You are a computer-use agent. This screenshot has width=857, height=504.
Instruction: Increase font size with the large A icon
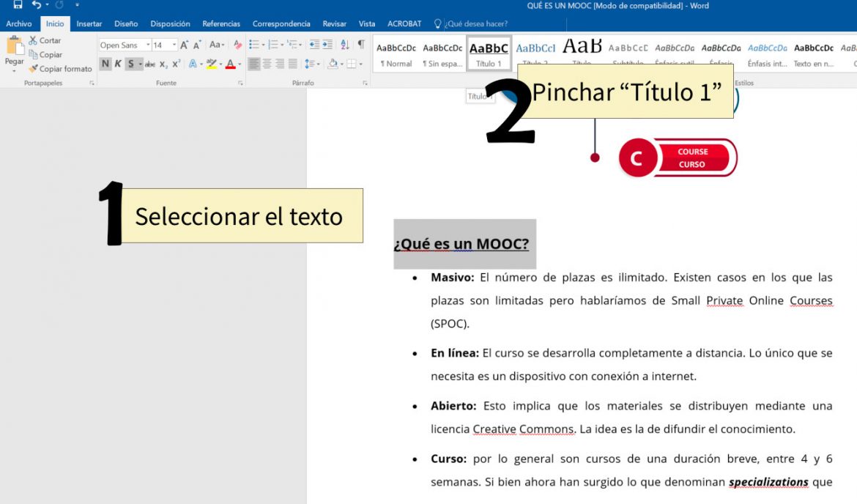[184, 45]
